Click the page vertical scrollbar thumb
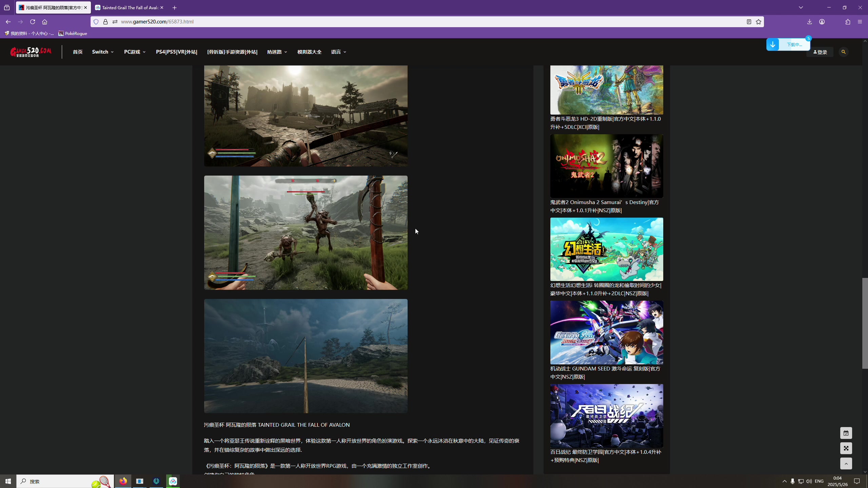 pos(865,323)
